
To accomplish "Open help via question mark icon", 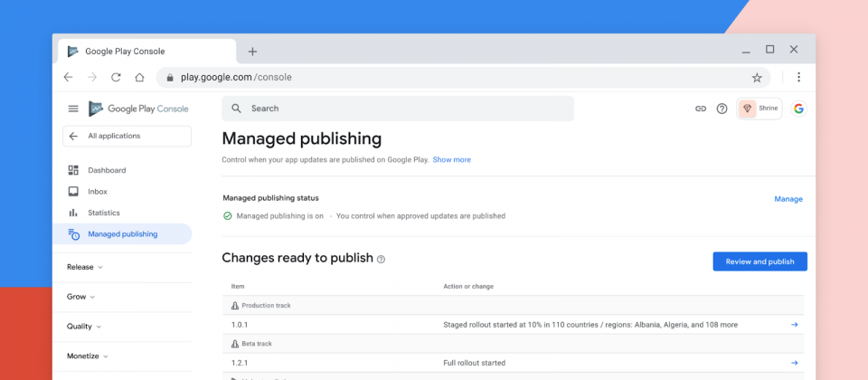I will [722, 109].
